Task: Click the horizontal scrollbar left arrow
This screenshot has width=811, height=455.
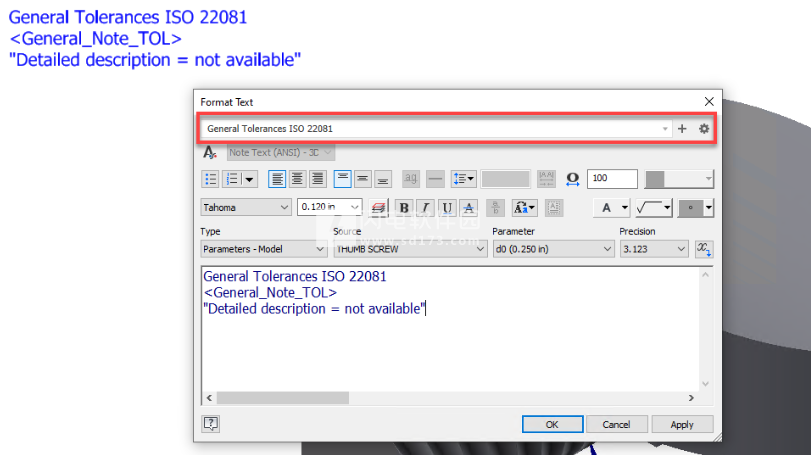Action: [209, 398]
